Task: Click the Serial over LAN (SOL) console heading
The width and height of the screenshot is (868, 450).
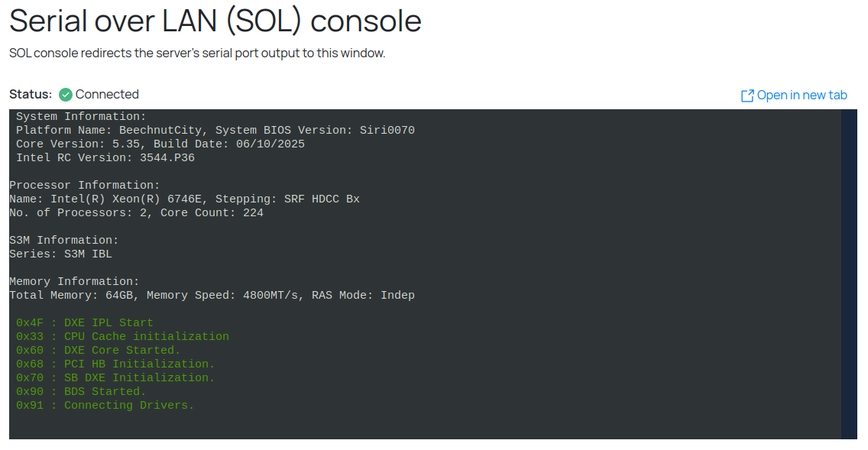Action: click(215, 21)
